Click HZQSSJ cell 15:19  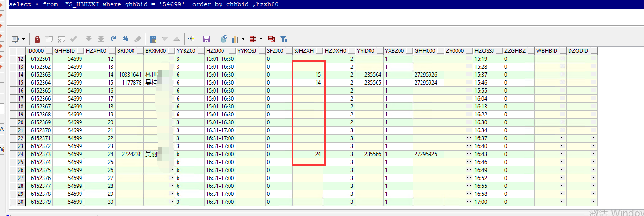tap(488, 59)
